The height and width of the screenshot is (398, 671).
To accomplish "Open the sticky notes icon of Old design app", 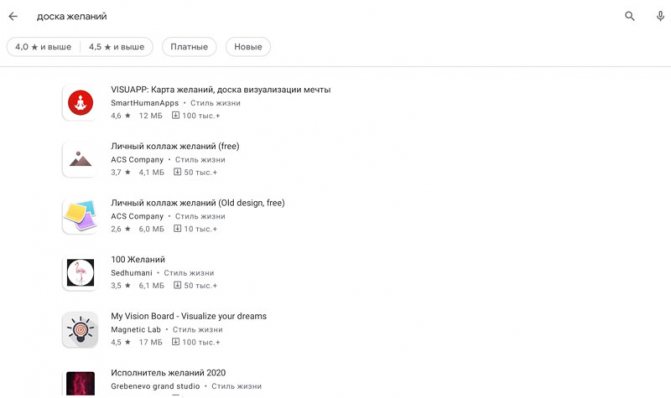I will pyautogui.click(x=80, y=216).
